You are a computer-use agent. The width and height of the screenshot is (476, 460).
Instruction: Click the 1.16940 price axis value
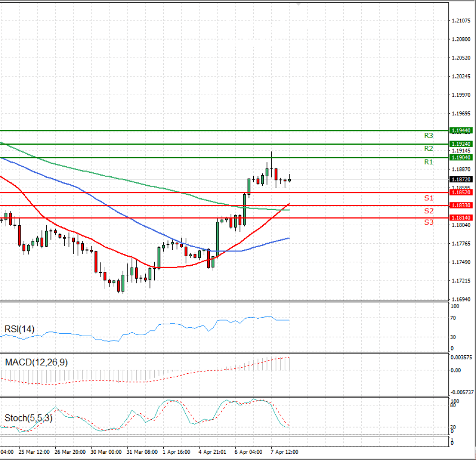(x=461, y=300)
